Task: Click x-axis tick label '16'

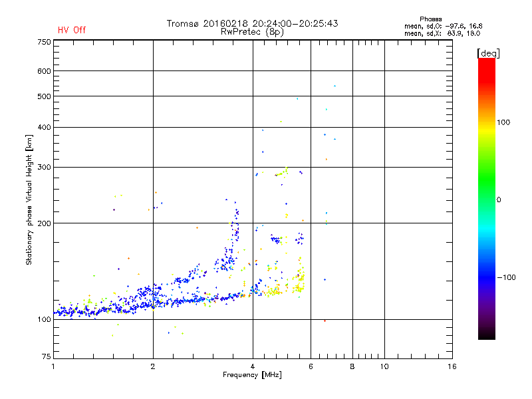Action: pos(452,366)
